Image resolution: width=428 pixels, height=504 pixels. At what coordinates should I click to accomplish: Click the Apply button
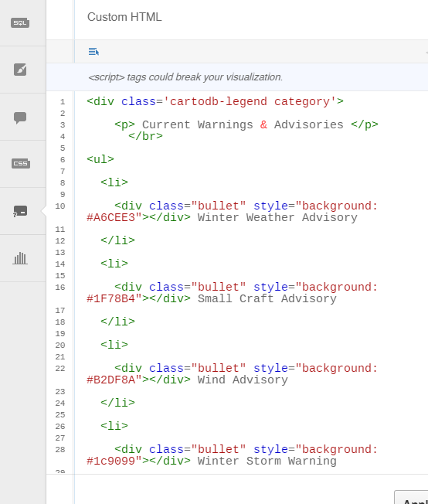[x=411, y=498]
